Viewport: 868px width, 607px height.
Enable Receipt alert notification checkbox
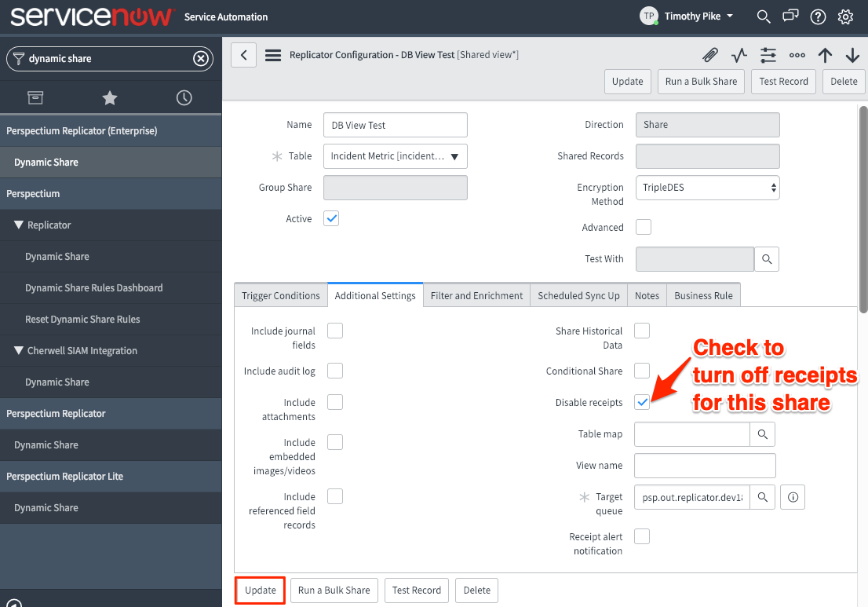[x=642, y=536]
